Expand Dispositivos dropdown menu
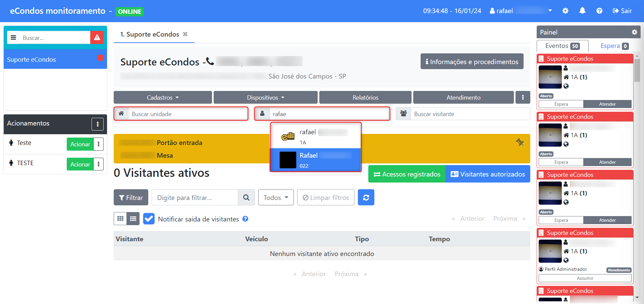The image size is (644, 304). coord(265,97)
